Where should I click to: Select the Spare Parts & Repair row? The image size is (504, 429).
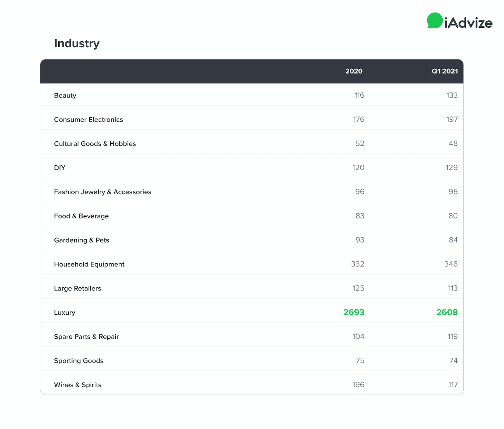pyautogui.click(x=86, y=336)
